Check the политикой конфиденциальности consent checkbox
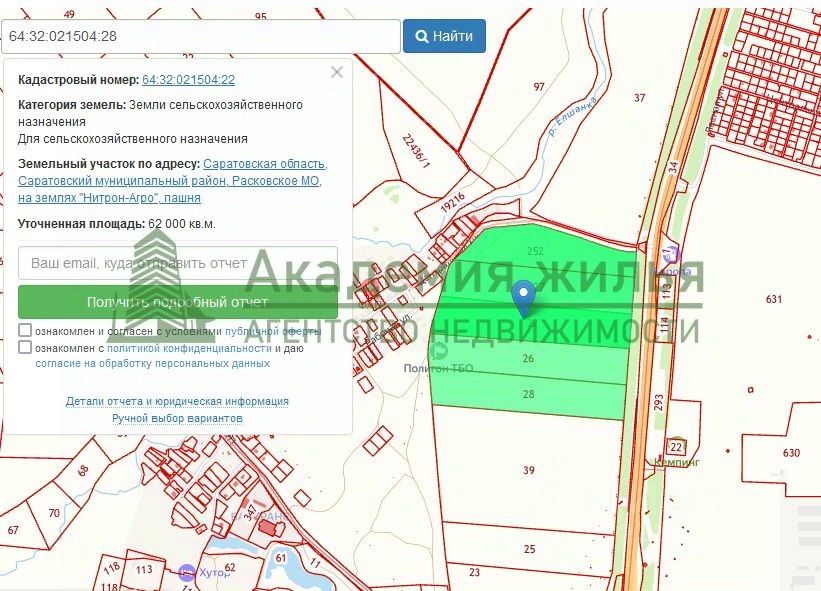 coord(25,347)
